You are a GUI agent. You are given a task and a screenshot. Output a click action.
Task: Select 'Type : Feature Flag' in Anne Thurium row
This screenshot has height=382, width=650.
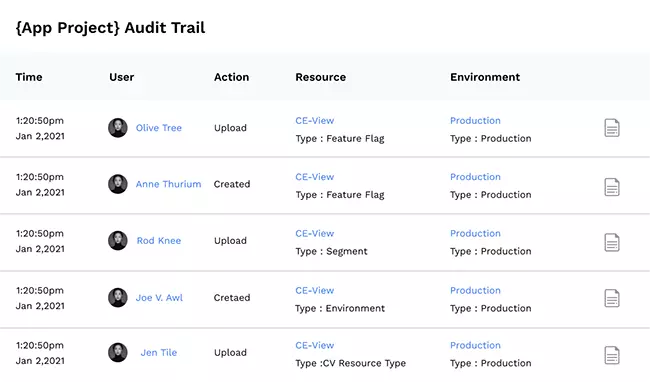coord(340,195)
